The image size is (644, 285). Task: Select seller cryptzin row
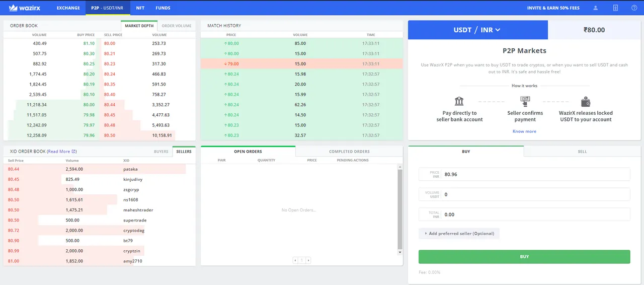[x=100, y=251]
